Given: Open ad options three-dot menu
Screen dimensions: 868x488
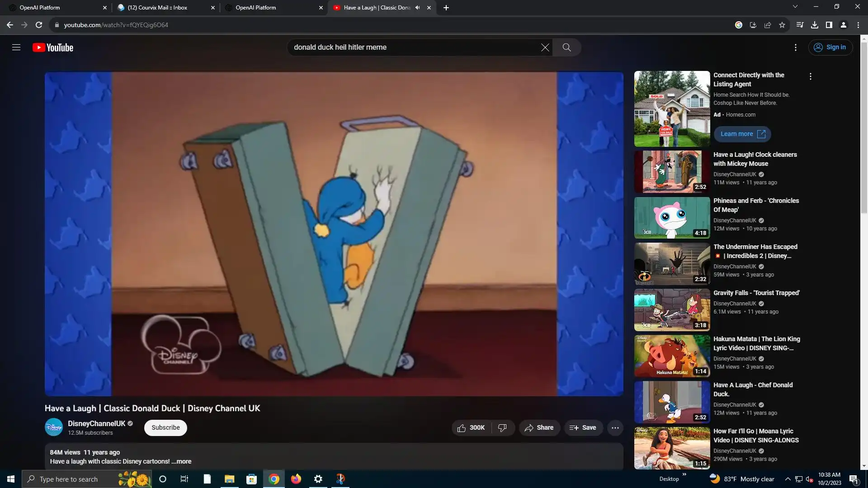Looking at the screenshot, I should (x=811, y=77).
